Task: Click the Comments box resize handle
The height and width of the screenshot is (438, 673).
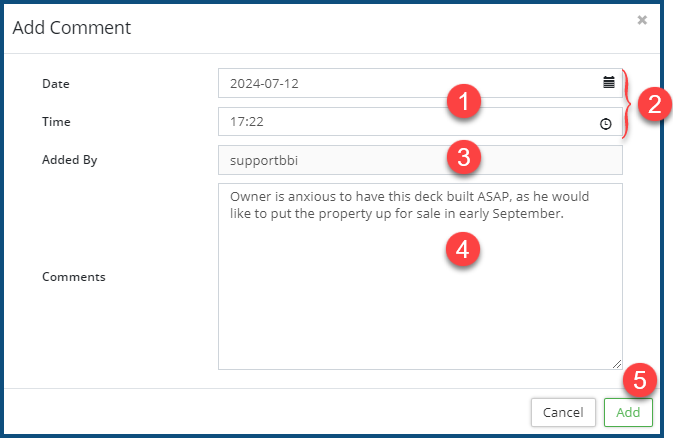Action: tap(617, 364)
